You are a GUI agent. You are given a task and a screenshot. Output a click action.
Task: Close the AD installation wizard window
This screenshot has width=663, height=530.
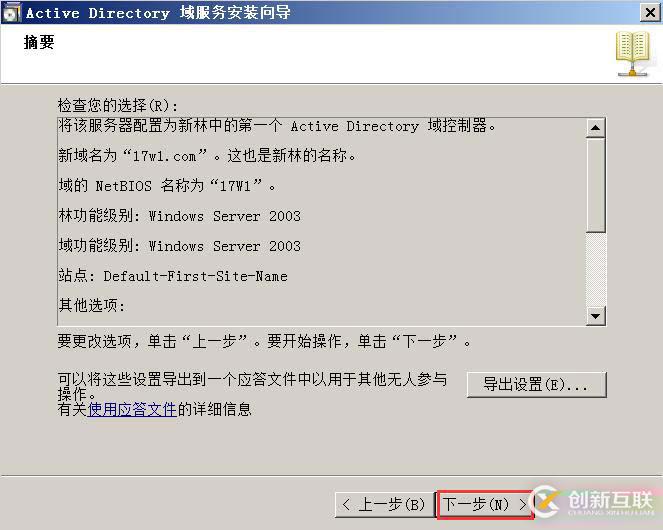(x=650, y=13)
